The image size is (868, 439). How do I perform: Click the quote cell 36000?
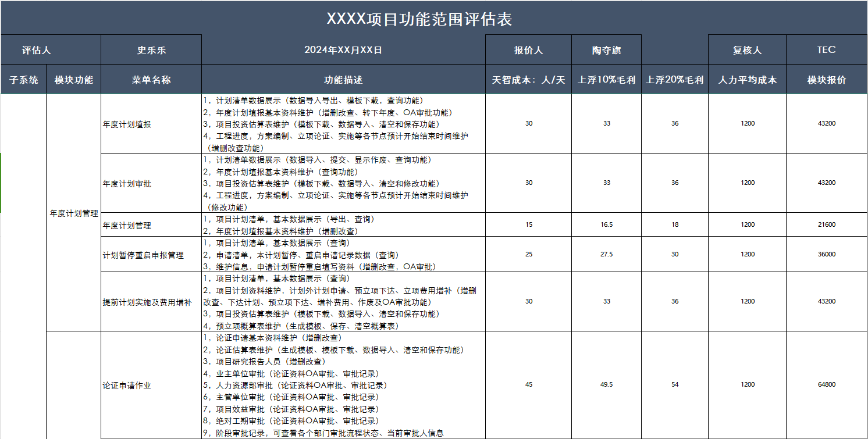click(826, 254)
